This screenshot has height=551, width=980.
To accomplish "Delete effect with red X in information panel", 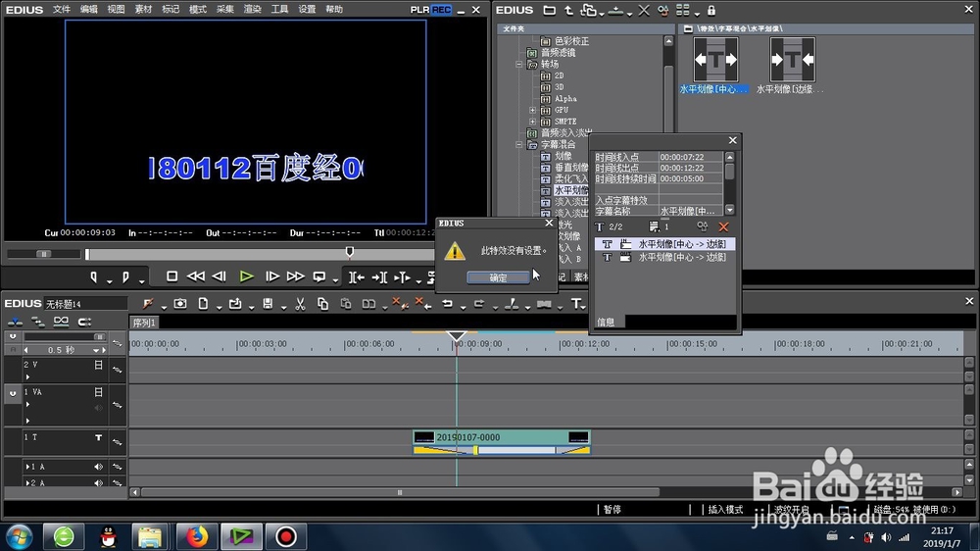I will [x=723, y=226].
